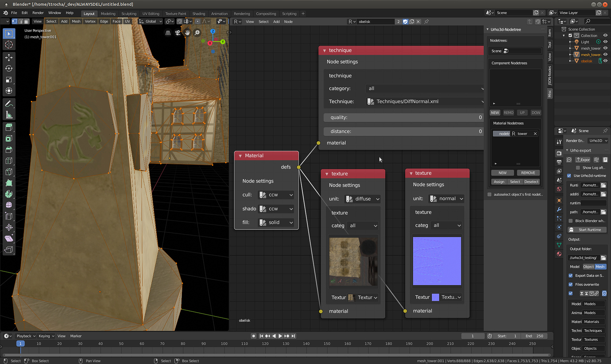
Task: Toggle camera view in viewport
Action: click(x=178, y=32)
